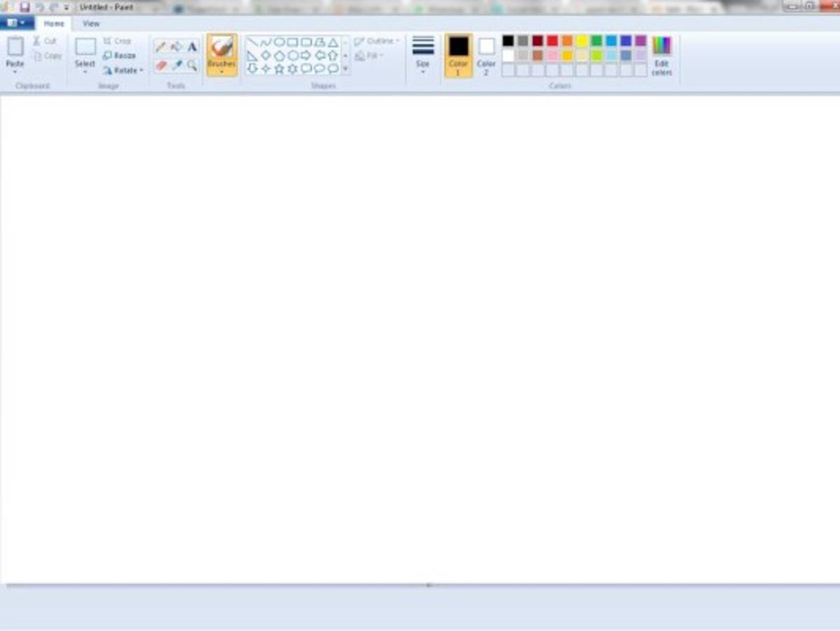This screenshot has height=631, width=840.
Task: Select the Pencil tool
Action: 160,47
